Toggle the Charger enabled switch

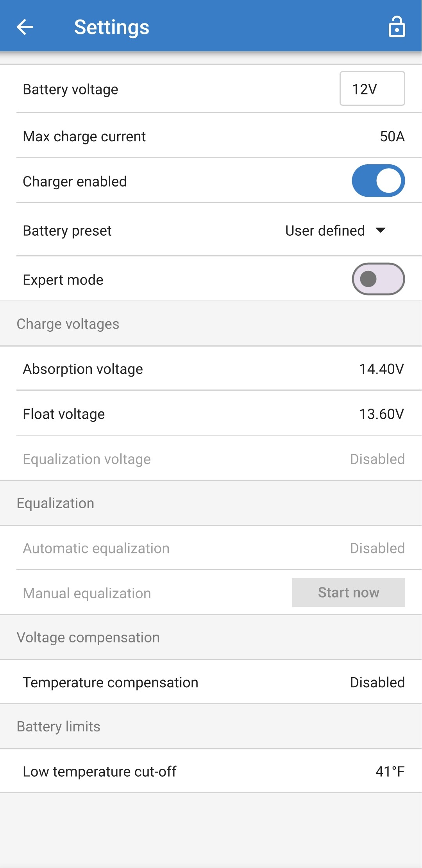[378, 181]
